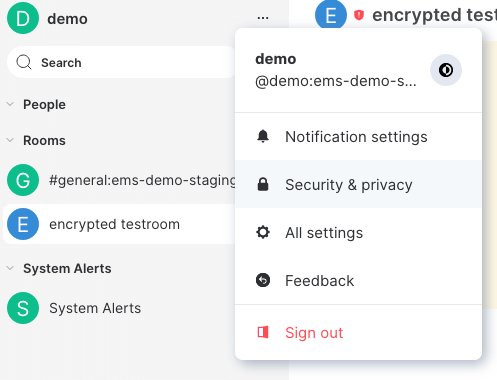Collapse the People section chevron
This screenshot has width=497, height=380.
tap(10, 104)
